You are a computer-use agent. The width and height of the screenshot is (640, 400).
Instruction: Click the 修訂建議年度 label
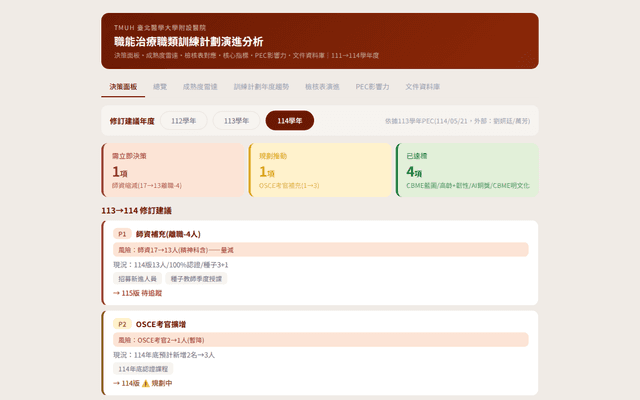click(x=132, y=121)
